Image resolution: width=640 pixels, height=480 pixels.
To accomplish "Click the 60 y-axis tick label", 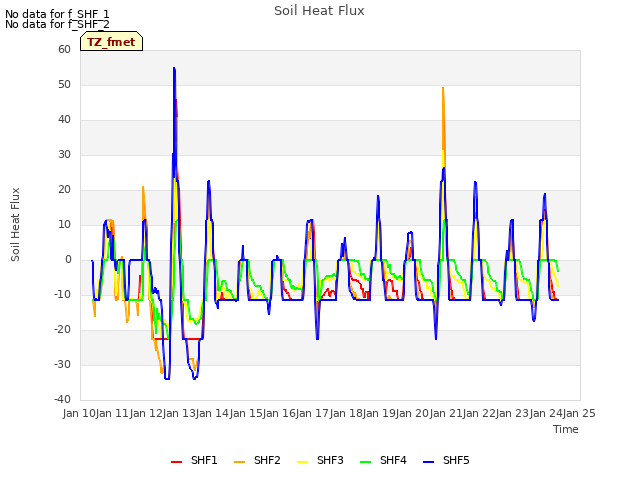I will click(64, 49).
